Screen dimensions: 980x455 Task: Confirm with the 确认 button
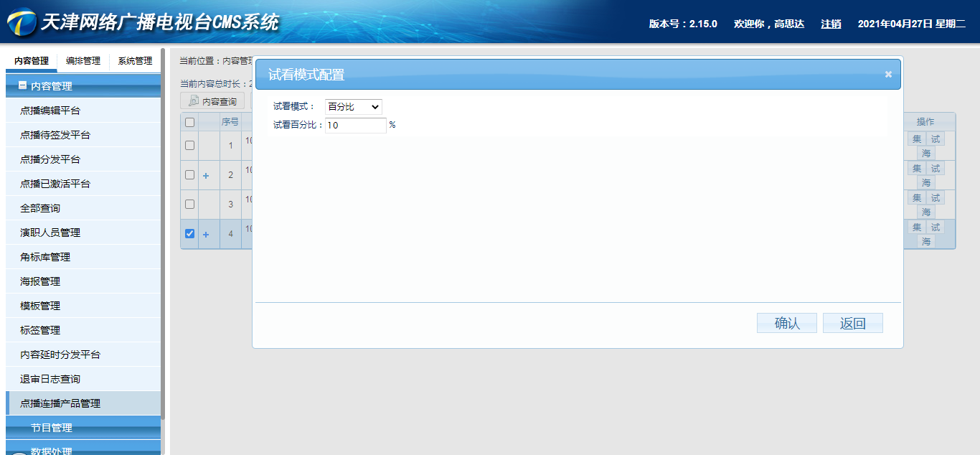(x=787, y=323)
